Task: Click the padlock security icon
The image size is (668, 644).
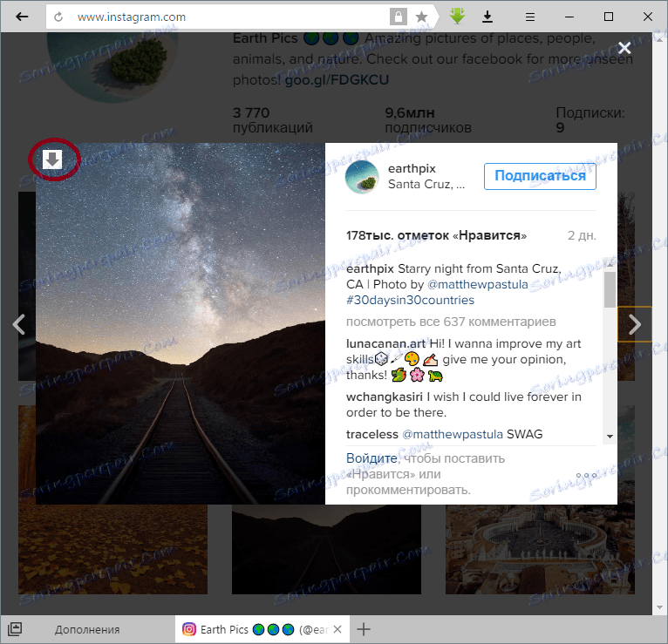Action: click(x=398, y=17)
